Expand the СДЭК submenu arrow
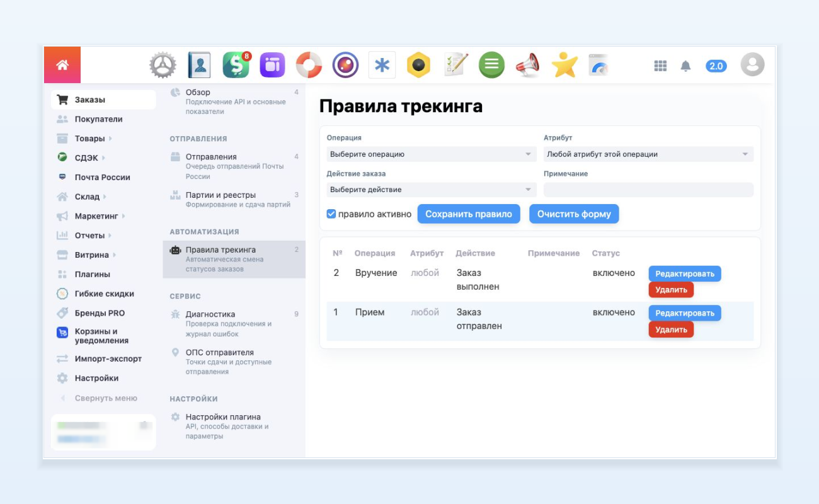819x504 pixels. click(x=103, y=158)
